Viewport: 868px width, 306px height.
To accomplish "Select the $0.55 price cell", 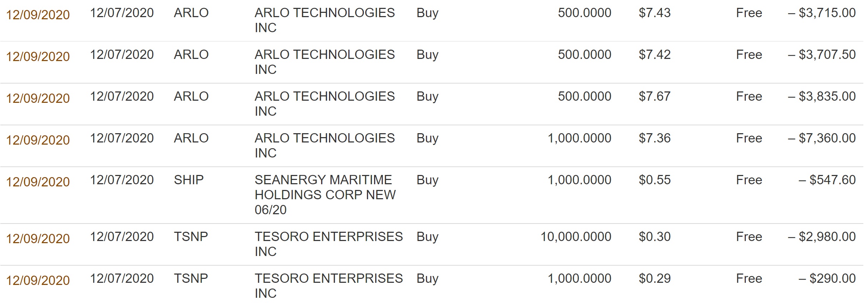I will 655,180.
